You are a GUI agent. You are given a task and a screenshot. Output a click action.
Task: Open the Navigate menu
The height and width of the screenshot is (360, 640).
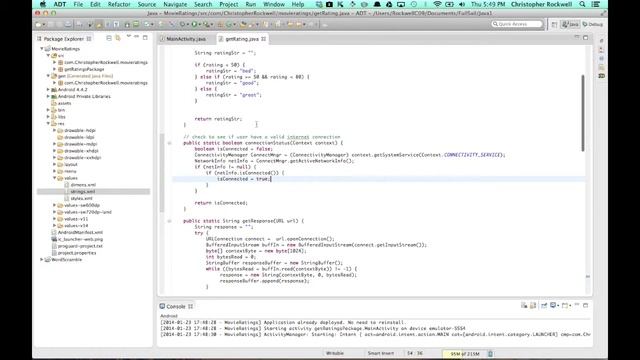click(x=175, y=4)
